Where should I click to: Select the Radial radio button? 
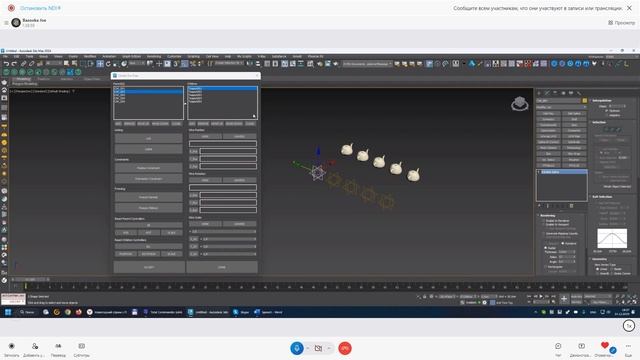[546, 248]
